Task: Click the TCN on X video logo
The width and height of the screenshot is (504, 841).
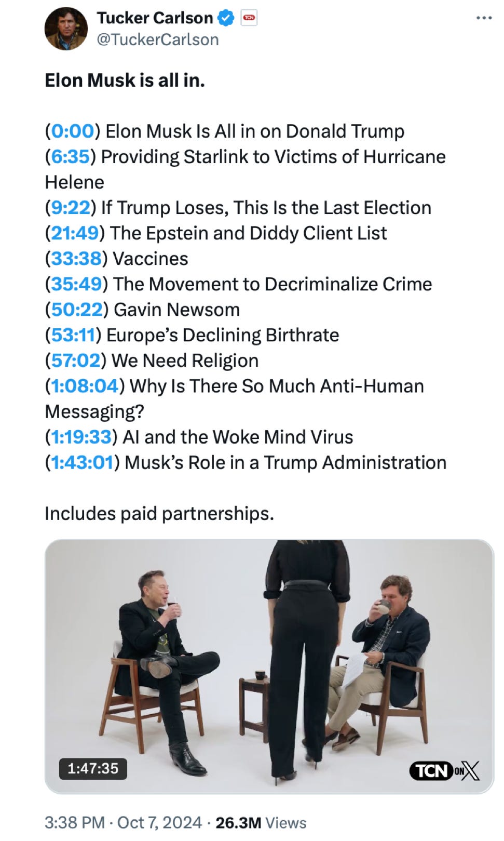Action: coord(444,771)
